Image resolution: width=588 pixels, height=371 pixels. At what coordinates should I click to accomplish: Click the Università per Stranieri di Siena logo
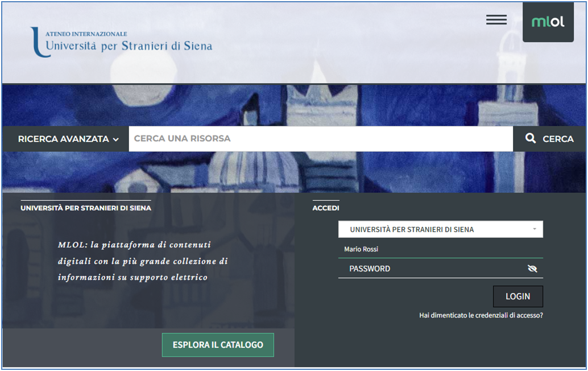[x=122, y=42]
